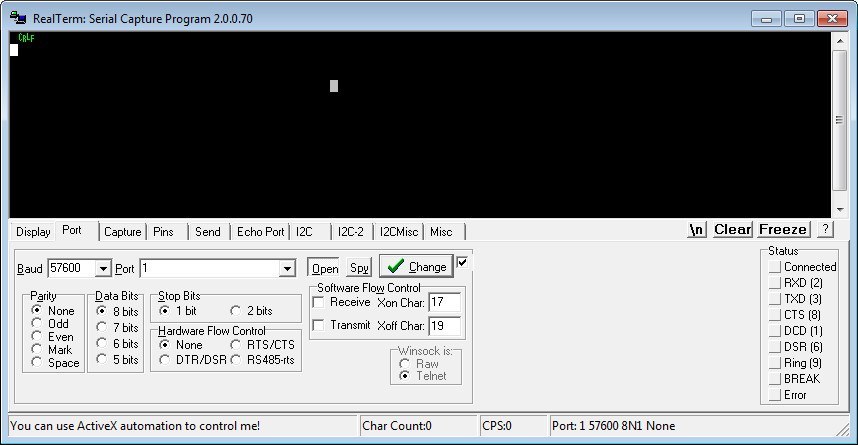Screen dimensions: 858x445
Task: Click the Char Count:0 status text
Action: point(397,426)
